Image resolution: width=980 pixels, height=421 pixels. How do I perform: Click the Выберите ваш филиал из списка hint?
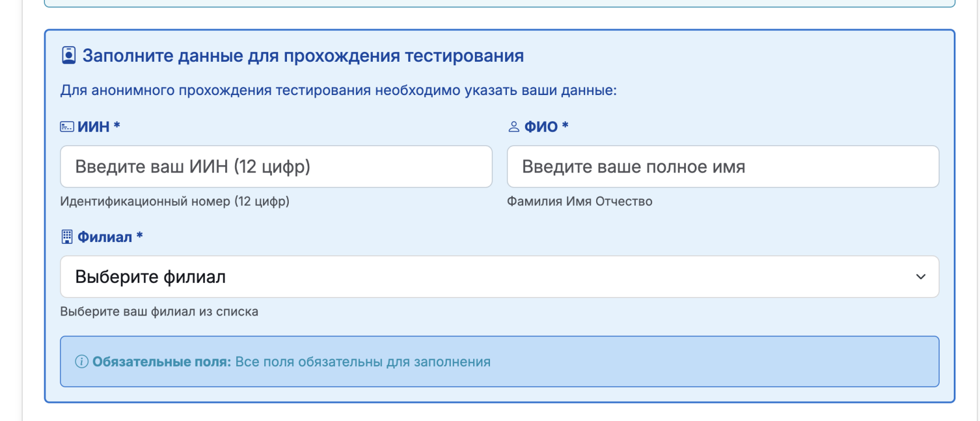click(159, 311)
